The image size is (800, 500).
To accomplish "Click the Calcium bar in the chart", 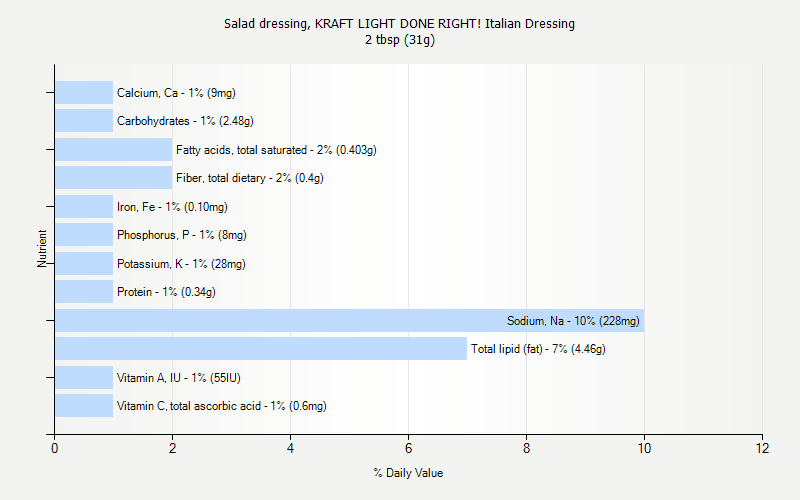I will [x=84, y=92].
